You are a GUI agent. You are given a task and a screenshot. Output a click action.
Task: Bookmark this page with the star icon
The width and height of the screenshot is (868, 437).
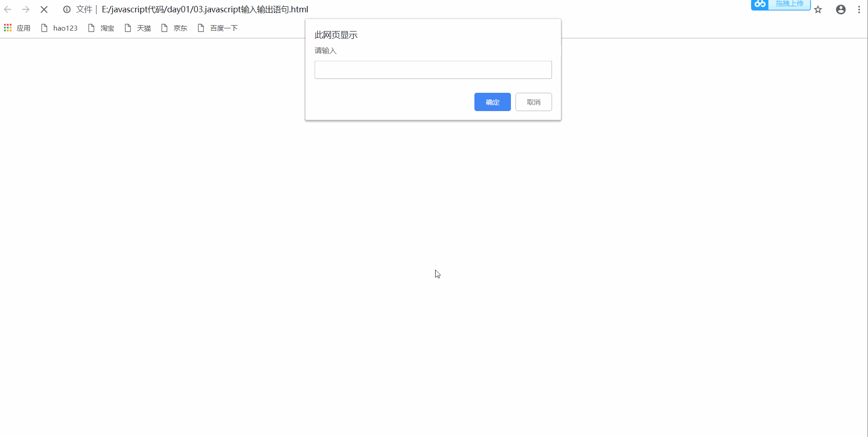818,10
